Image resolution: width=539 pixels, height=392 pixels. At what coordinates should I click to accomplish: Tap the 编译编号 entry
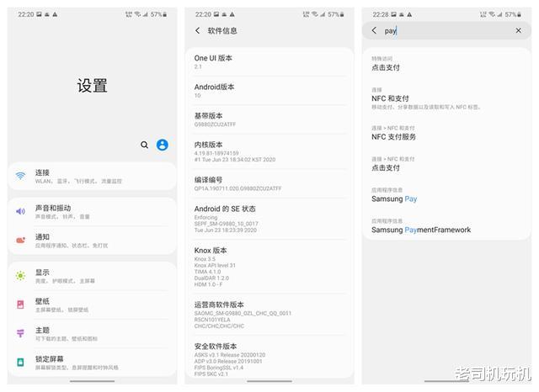pyautogui.click(x=269, y=183)
